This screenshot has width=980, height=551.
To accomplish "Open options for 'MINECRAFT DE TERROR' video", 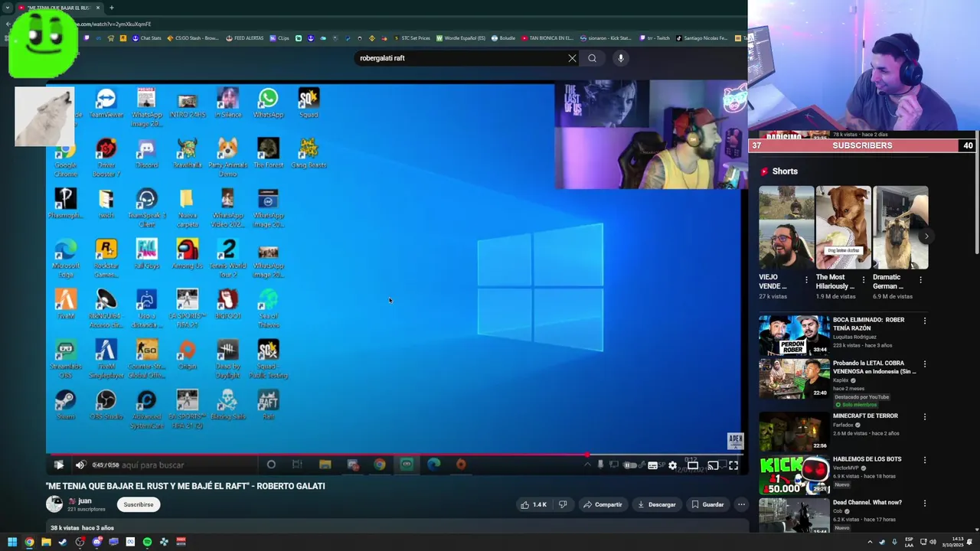I will click(925, 417).
